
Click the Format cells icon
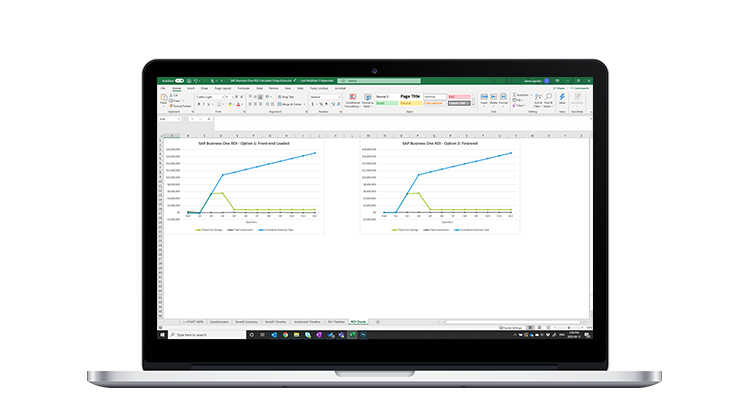coord(503,99)
